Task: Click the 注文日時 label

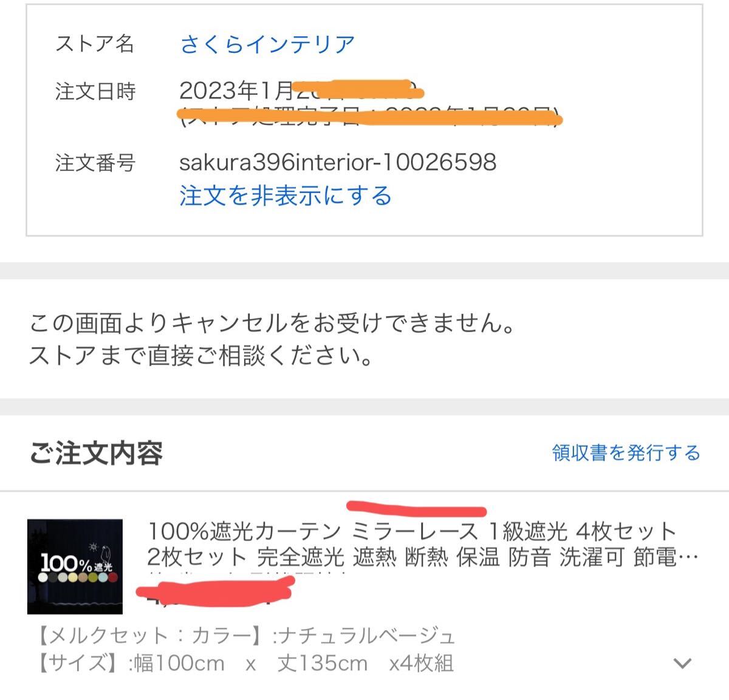Action: [95, 92]
